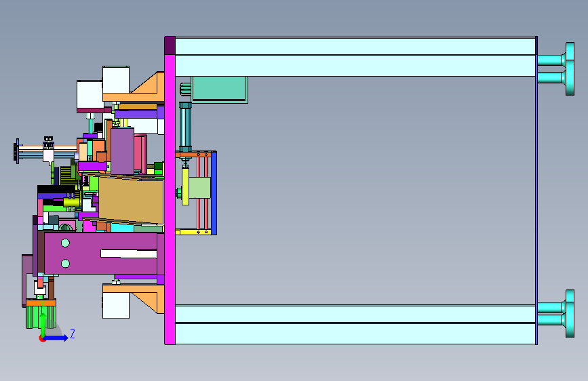The width and height of the screenshot is (588, 381).
Task: Click the blue Z axis arrow of the triad
Action: tap(56, 338)
